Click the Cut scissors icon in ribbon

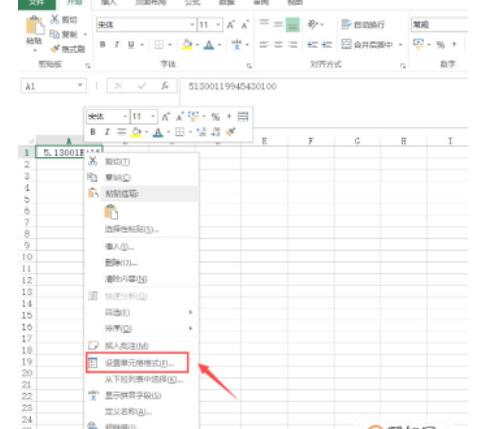click(x=55, y=19)
